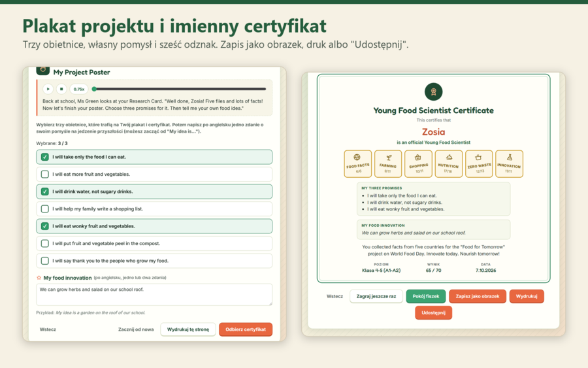The image size is (588, 368).
Task: Click the certificate medal icon
Action: 434,92
